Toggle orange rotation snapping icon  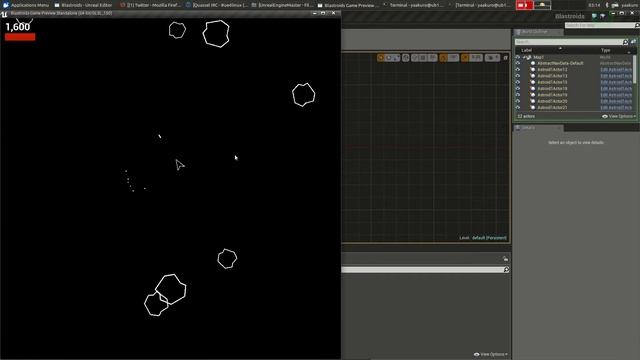coord(464,58)
